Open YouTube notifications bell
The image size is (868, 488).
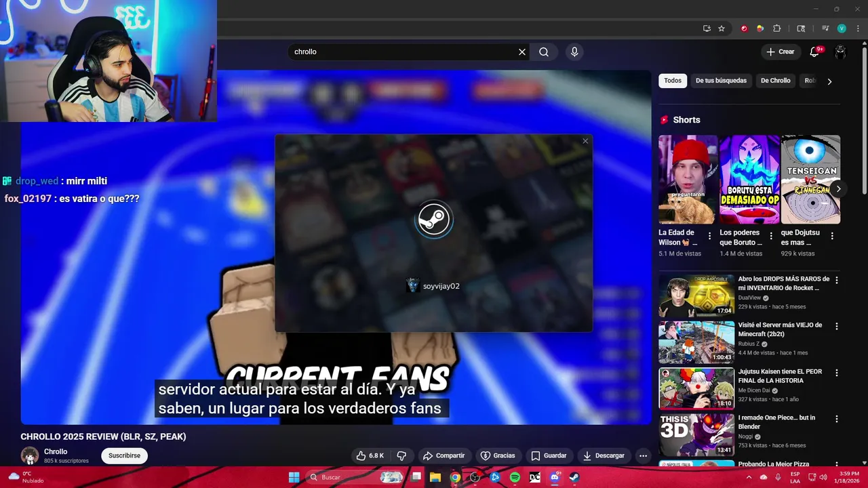point(815,52)
